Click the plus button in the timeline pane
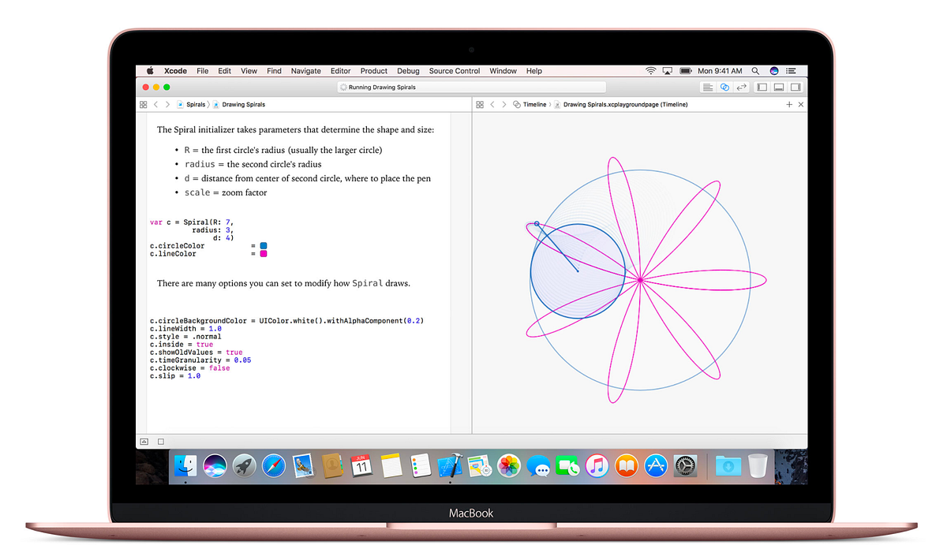Image resolution: width=947 pixels, height=560 pixels. (789, 103)
